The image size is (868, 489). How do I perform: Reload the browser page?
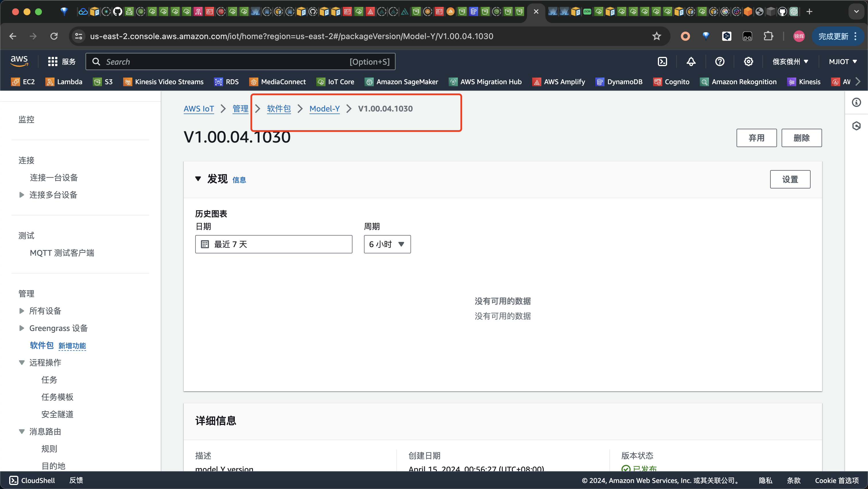[54, 36]
